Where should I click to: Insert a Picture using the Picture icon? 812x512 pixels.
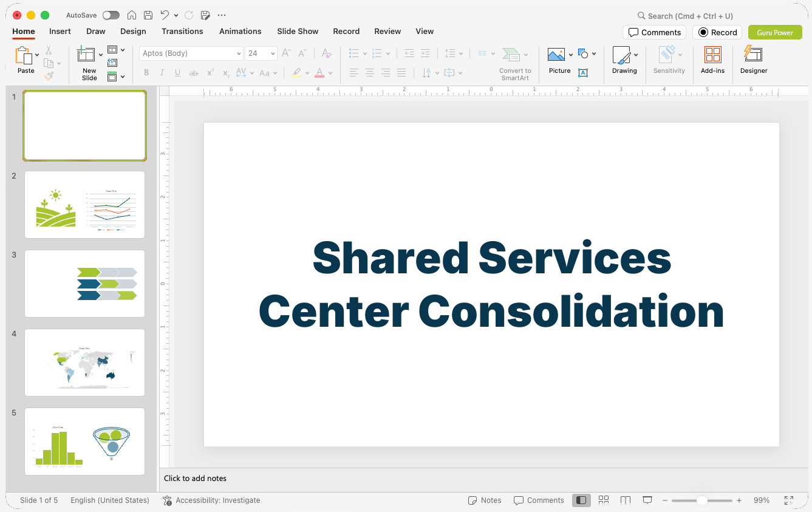(x=556, y=55)
